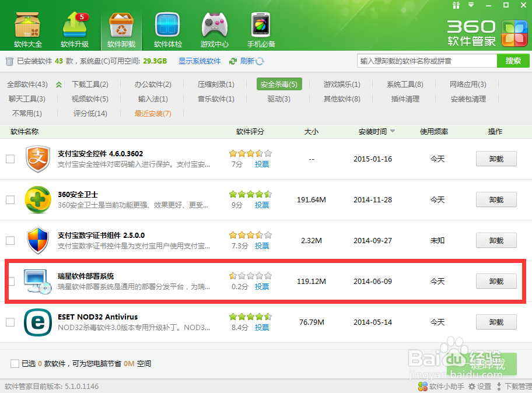532x393 pixels.
Task: Open 设置 gear in the status bar
Action: click(x=480, y=387)
